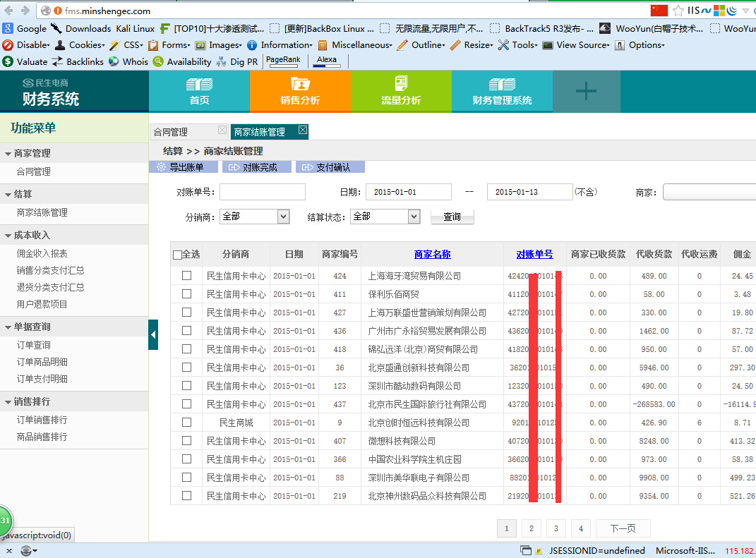
Task: Open the Google bookmark icon
Action: pos(7,28)
